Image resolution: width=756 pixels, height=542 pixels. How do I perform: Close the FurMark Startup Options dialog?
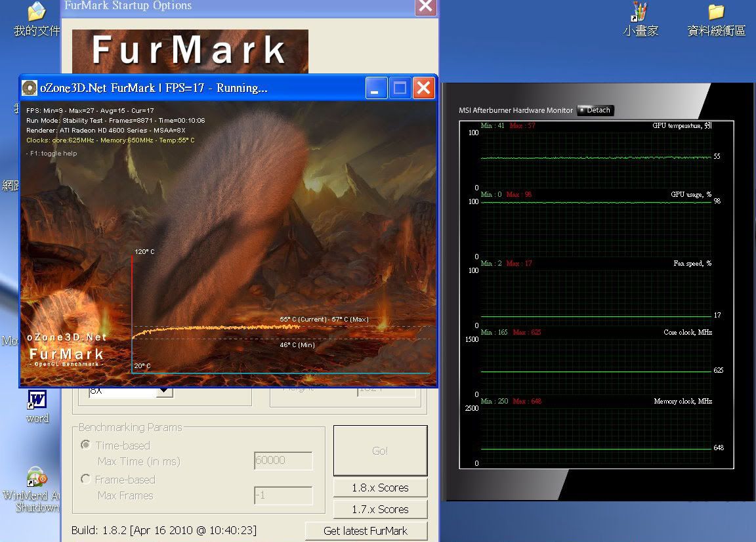click(x=426, y=7)
